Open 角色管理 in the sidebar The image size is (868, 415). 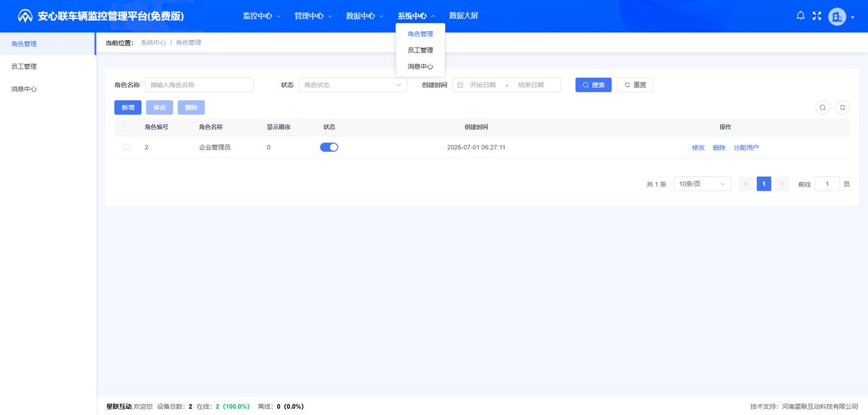(x=48, y=44)
